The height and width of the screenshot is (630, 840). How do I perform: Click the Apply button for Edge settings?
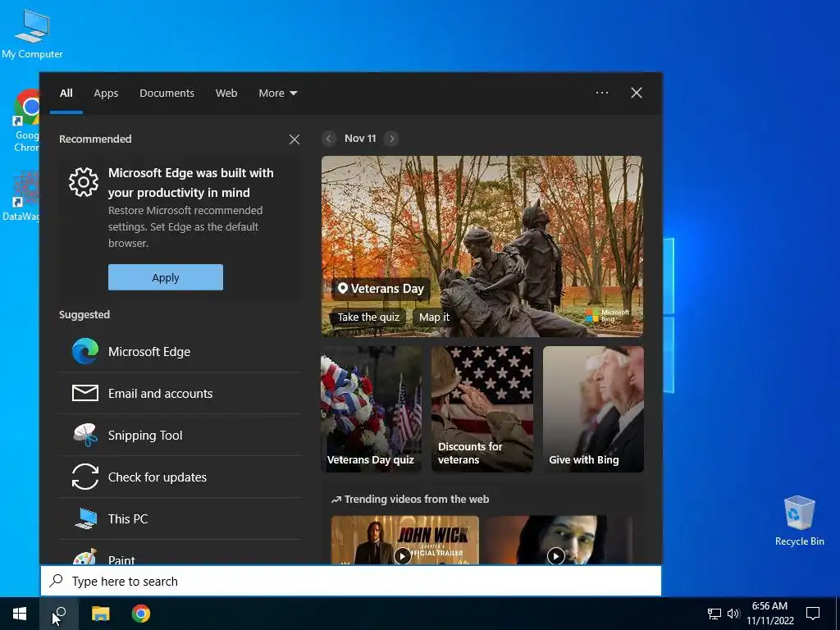pos(166,277)
